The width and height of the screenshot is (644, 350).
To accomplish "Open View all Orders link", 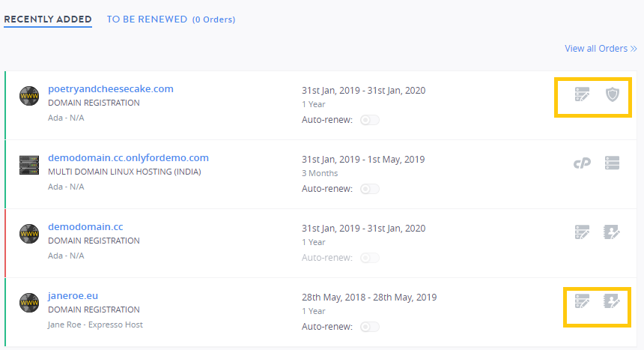I will coord(601,49).
